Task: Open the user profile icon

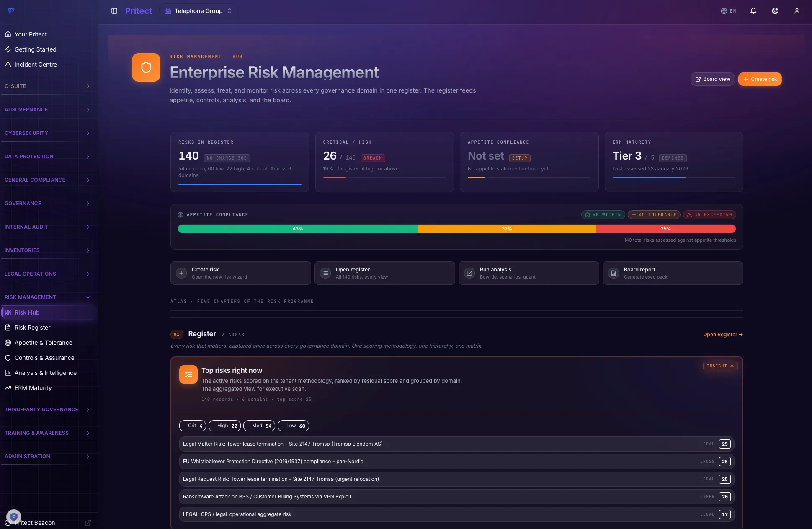Action: 797,11
